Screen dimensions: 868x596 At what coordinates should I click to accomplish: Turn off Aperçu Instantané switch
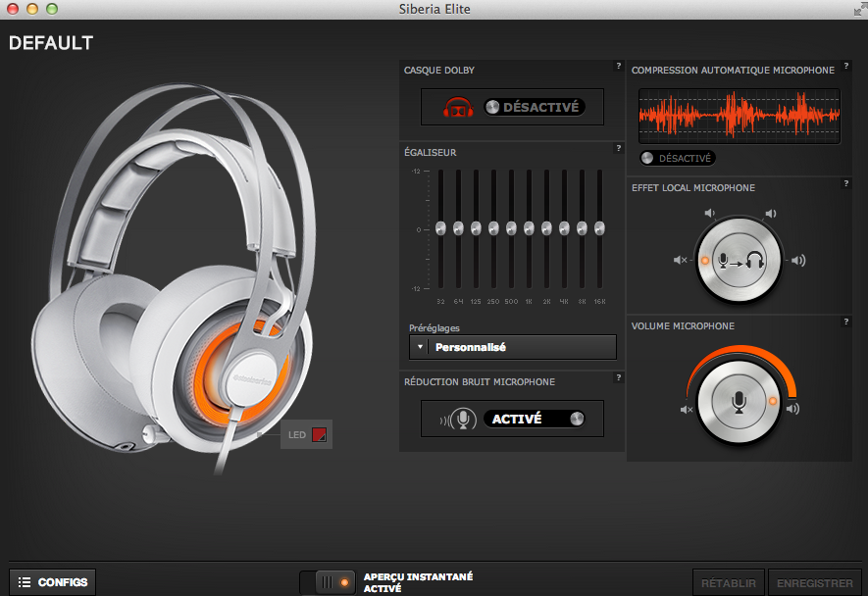coord(329,581)
